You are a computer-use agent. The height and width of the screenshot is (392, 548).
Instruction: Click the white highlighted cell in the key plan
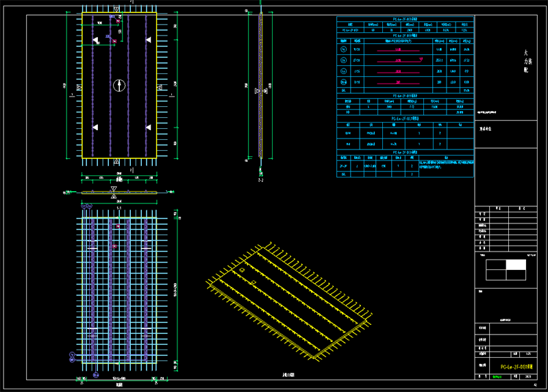(516, 265)
